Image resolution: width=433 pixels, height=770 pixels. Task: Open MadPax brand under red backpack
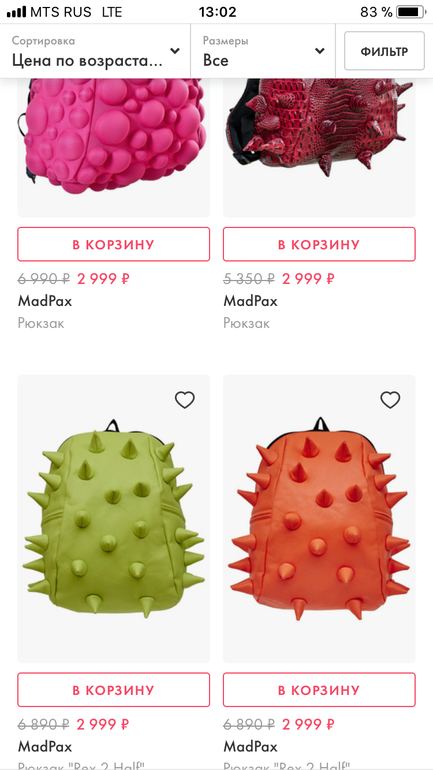click(x=250, y=301)
